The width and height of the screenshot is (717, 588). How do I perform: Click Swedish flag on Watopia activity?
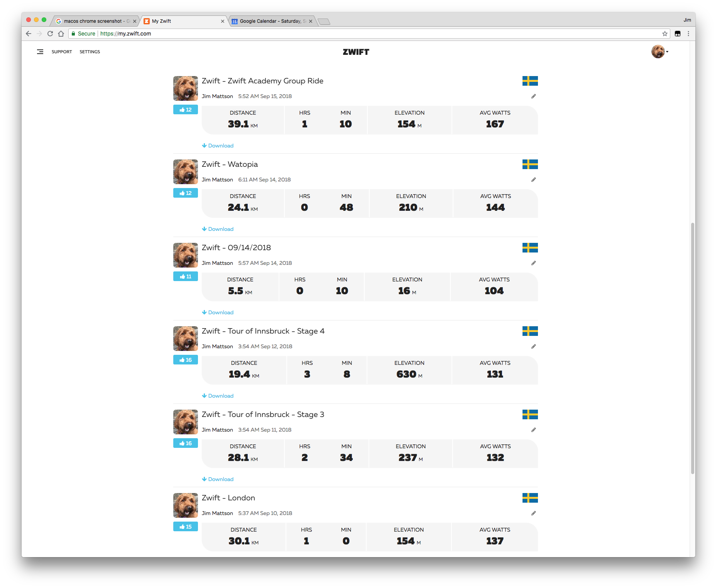click(x=530, y=164)
